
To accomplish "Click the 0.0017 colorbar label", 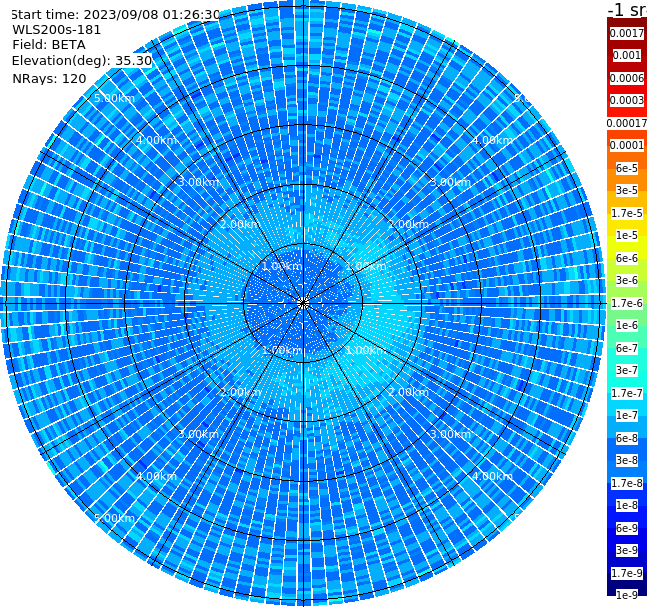I will pyautogui.click(x=627, y=33).
